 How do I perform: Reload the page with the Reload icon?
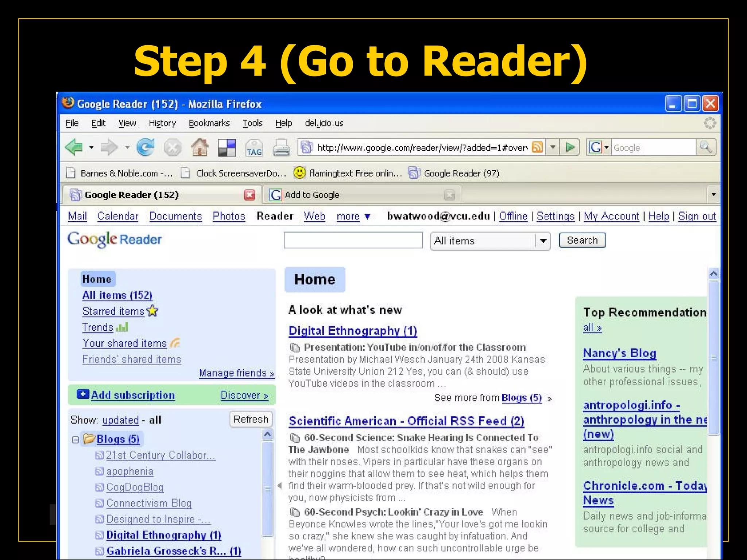tap(145, 147)
